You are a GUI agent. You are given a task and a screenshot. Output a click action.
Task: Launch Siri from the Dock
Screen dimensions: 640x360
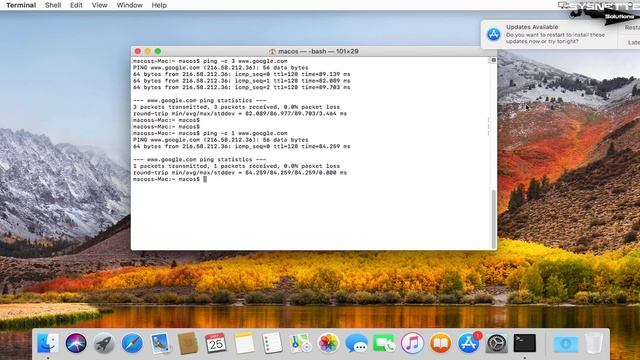[x=76, y=343]
